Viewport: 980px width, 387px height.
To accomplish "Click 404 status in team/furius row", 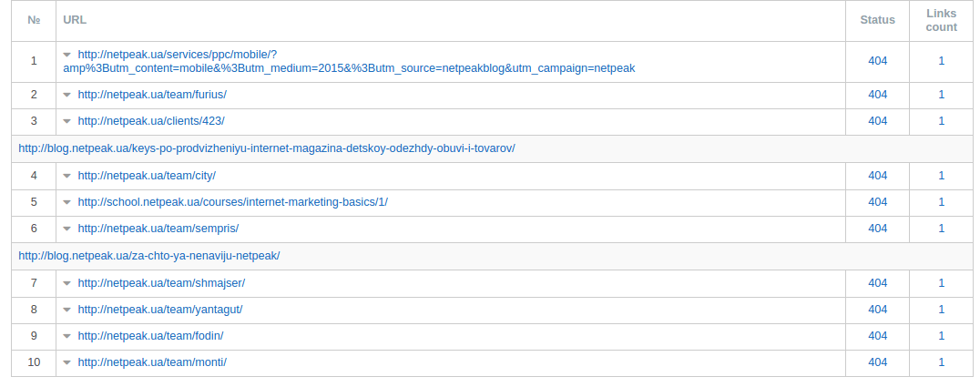I will (x=877, y=95).
